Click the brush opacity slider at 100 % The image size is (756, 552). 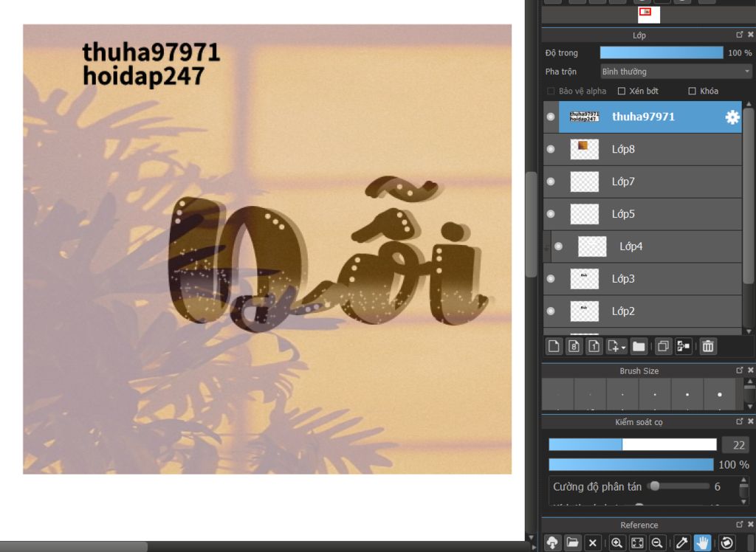(x=631, y=464)
